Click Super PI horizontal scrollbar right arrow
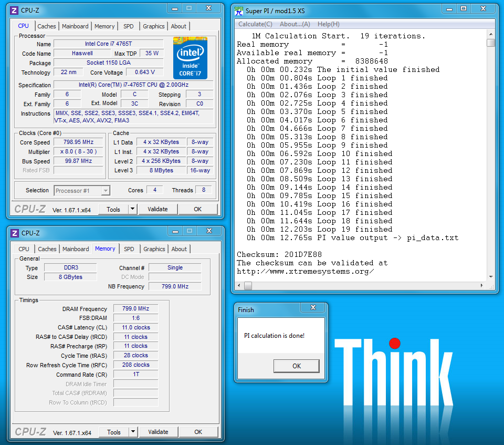The image size is (504, 445). pyautogui.click(x=481, y=285)
